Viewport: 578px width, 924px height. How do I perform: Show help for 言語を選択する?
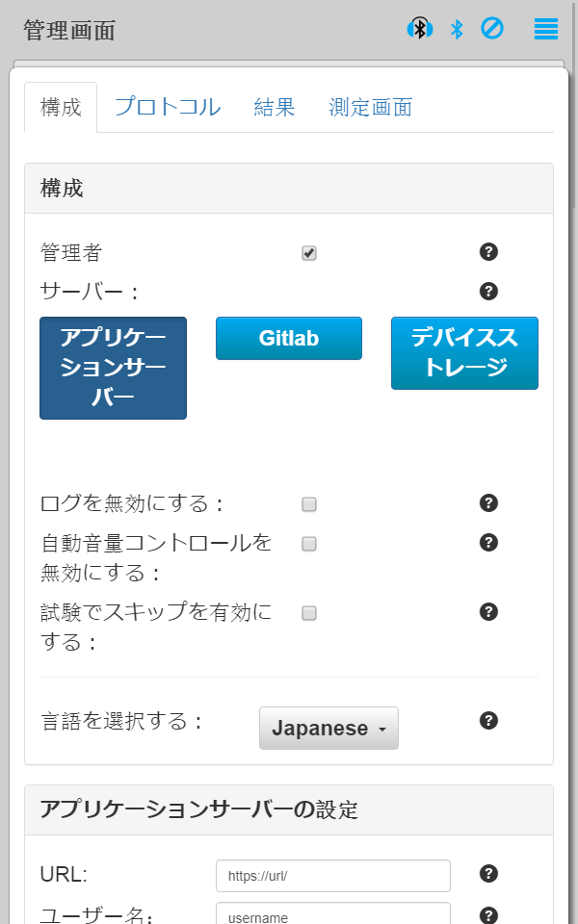click(488, 720)
